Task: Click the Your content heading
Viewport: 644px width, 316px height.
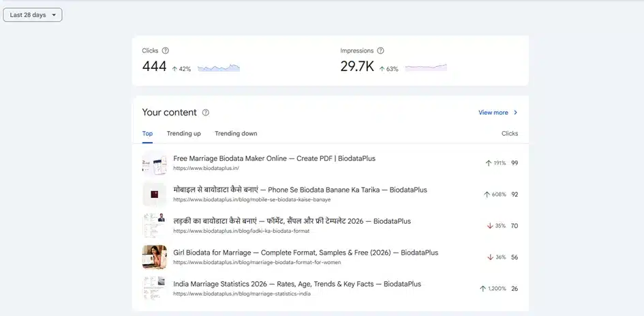Action: pos(169,113)
